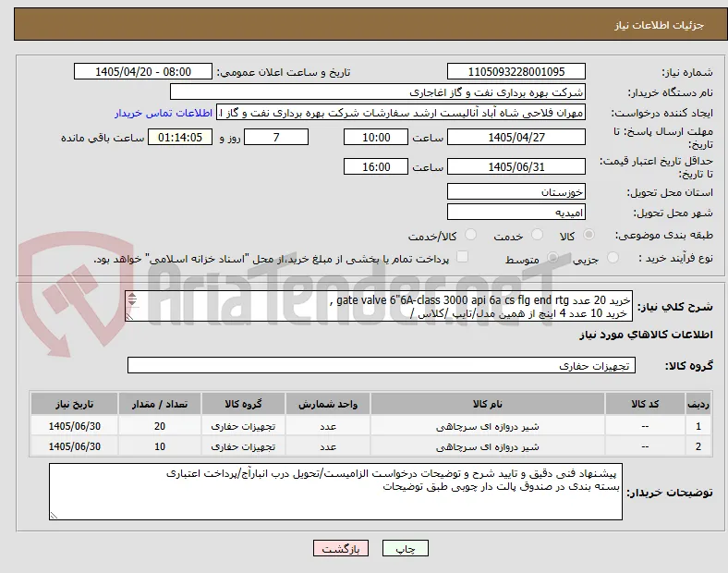Click the price validity date 1405/06/31
Screen dimensions: 728x573
coord(516,166)
